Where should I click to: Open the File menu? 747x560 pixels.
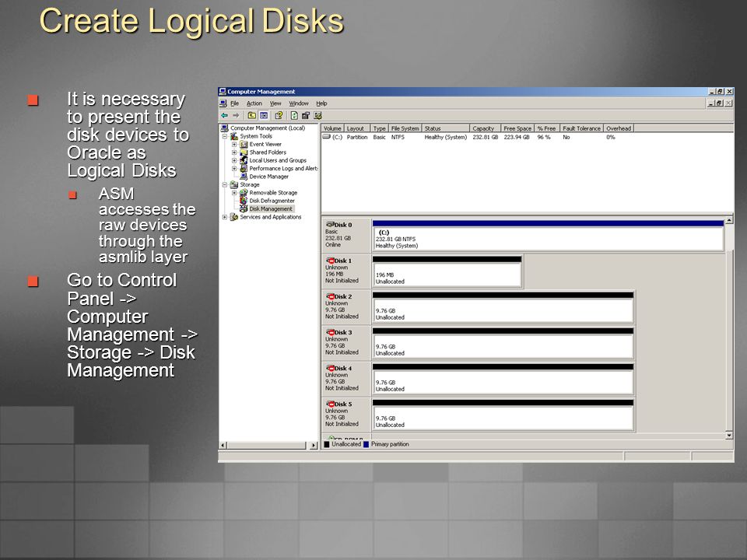point(235,103)
